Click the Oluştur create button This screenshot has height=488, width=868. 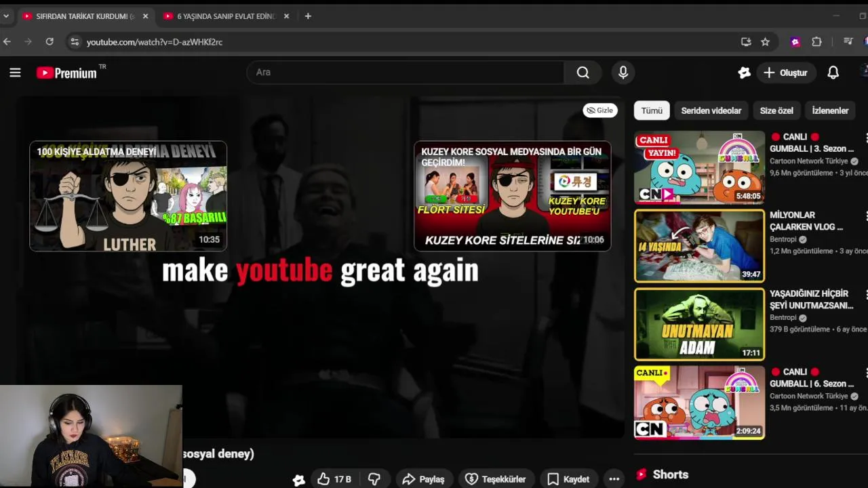click(x=785, y=73)
